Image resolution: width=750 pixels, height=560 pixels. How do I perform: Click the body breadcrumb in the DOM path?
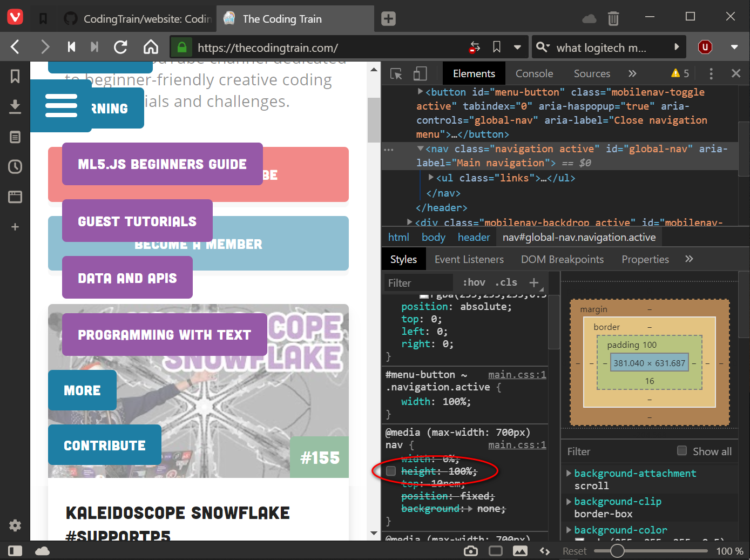click(x=434, y=237)
